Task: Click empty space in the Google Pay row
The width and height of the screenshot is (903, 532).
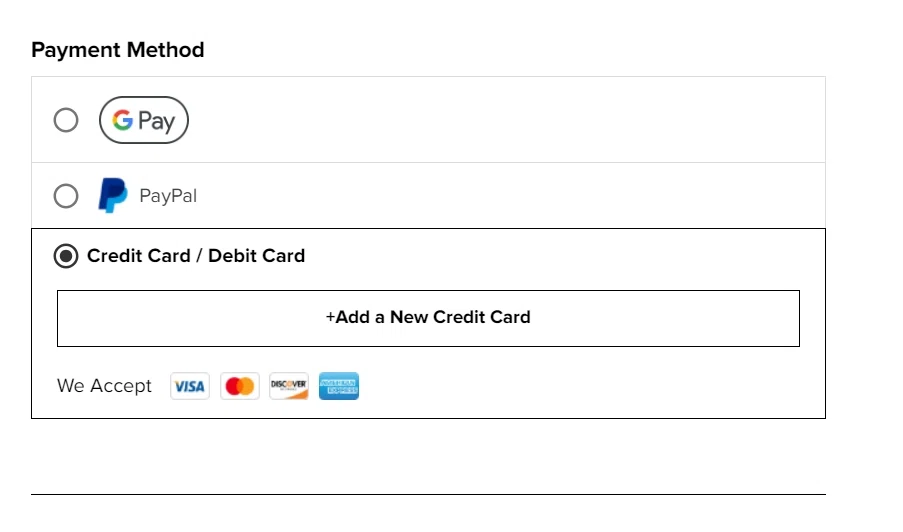Action: 500,121
